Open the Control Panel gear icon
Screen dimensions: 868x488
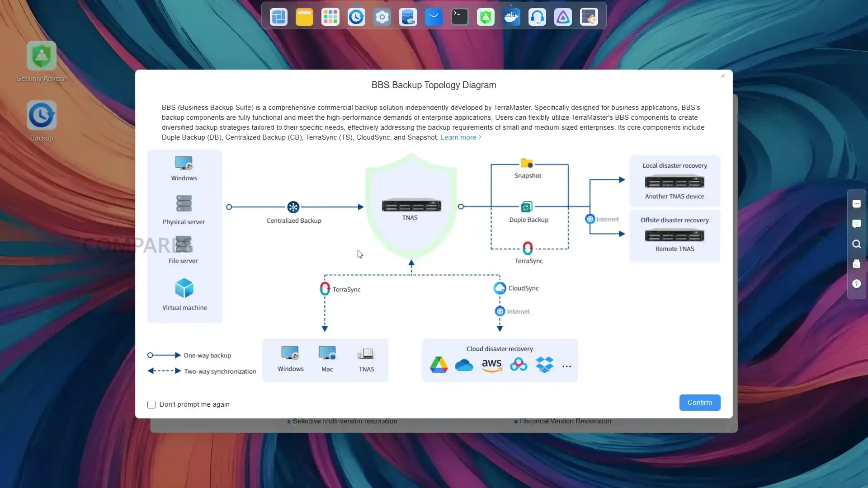point(382,17)
